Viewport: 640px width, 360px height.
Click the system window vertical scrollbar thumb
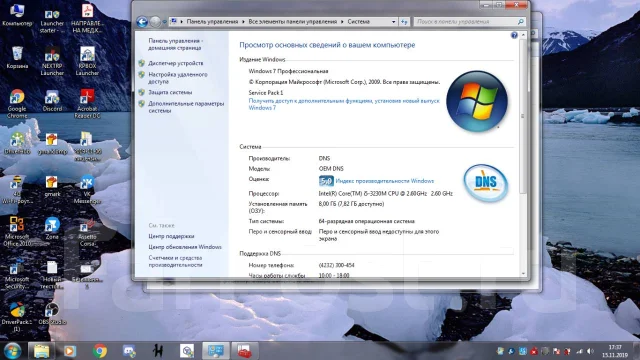(523, 116)
